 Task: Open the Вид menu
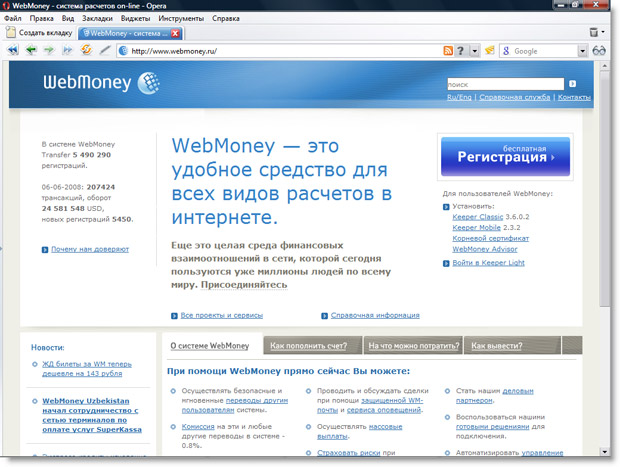pos(68,18)
